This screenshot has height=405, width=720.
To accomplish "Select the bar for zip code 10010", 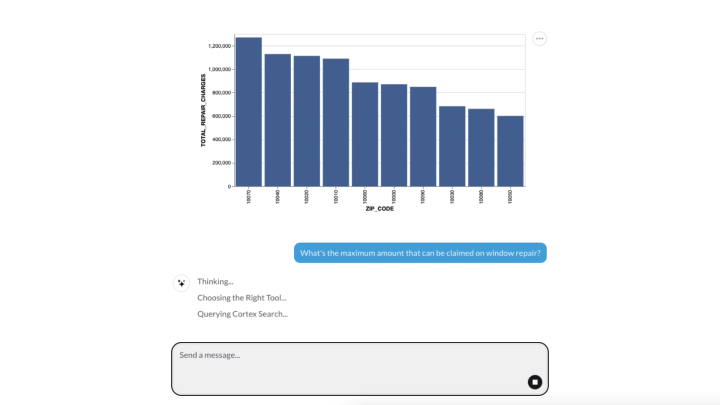I will pos(336,123).
